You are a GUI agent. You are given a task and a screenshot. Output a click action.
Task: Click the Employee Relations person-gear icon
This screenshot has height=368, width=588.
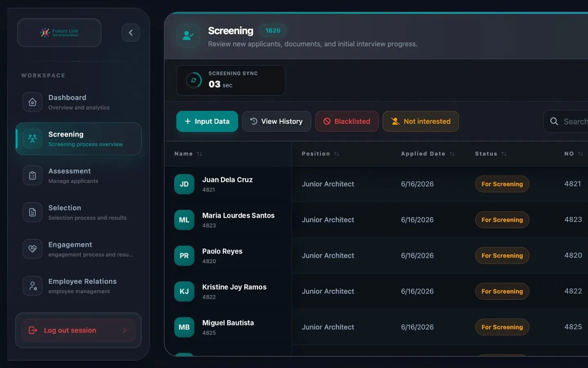33,286
